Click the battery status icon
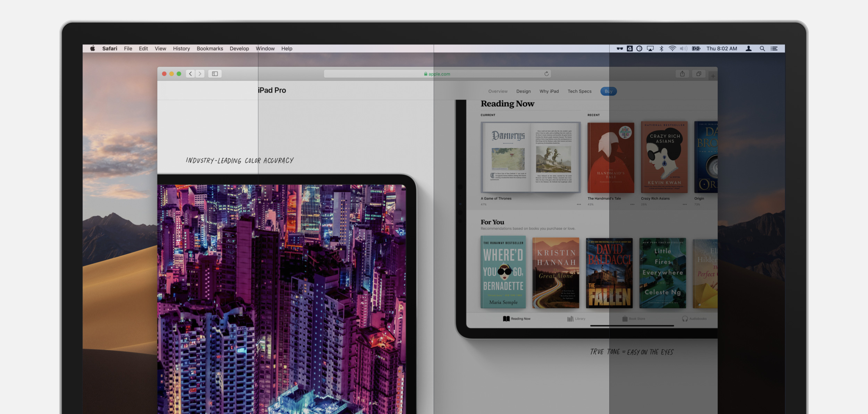868x414 pixels. (696, 49)
